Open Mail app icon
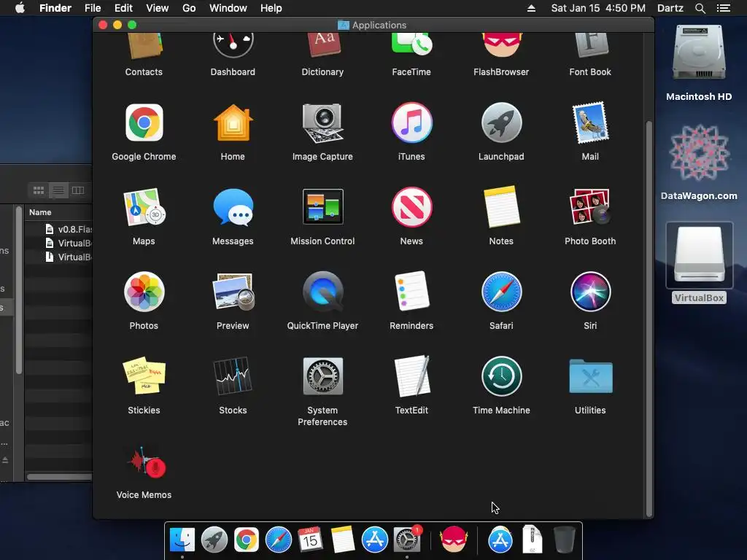Screen dimensions: 747x560 590,122
